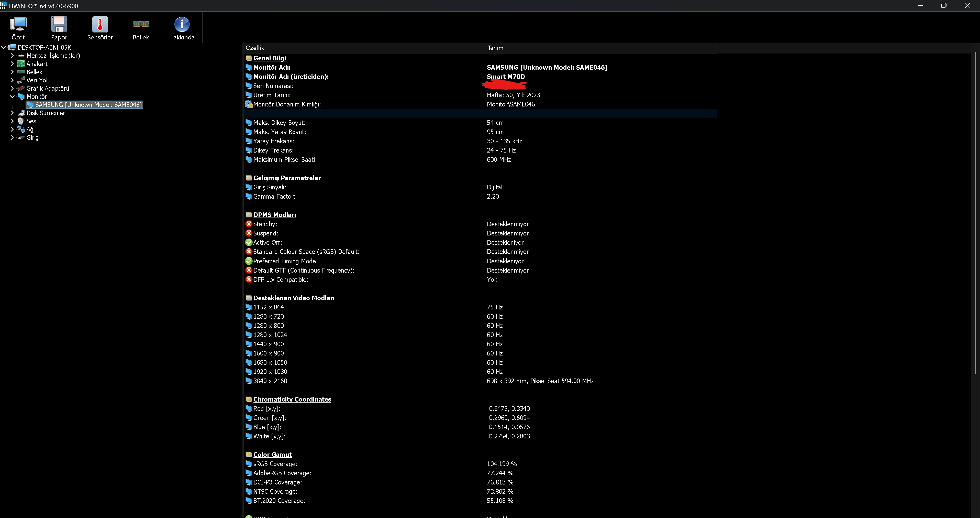980x518 pixels.
Task: Click the monitor icon beside Seri Numarası
Action: [249, 86]
